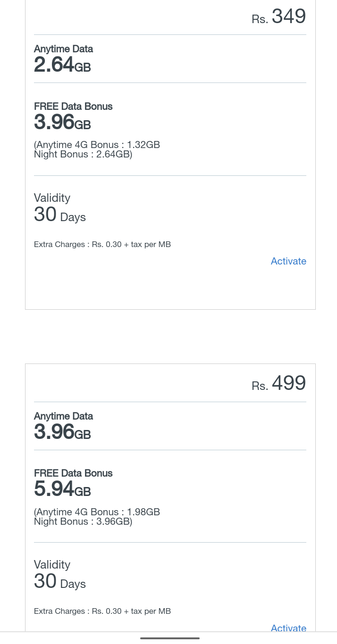Image resolution: width=337 pixels, height=644 pixels.
Task: Activate the Rs. 349 data plan
Action: [x=288, y=261]
